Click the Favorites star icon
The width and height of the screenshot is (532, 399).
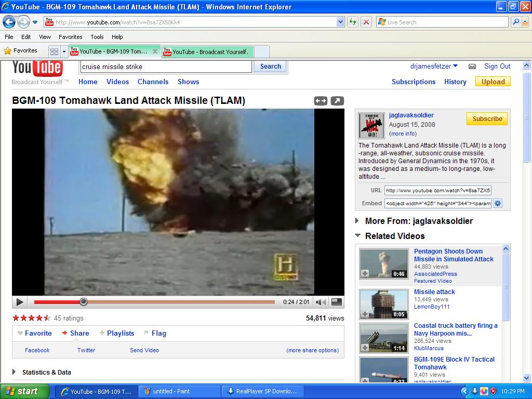pos(7,51)
